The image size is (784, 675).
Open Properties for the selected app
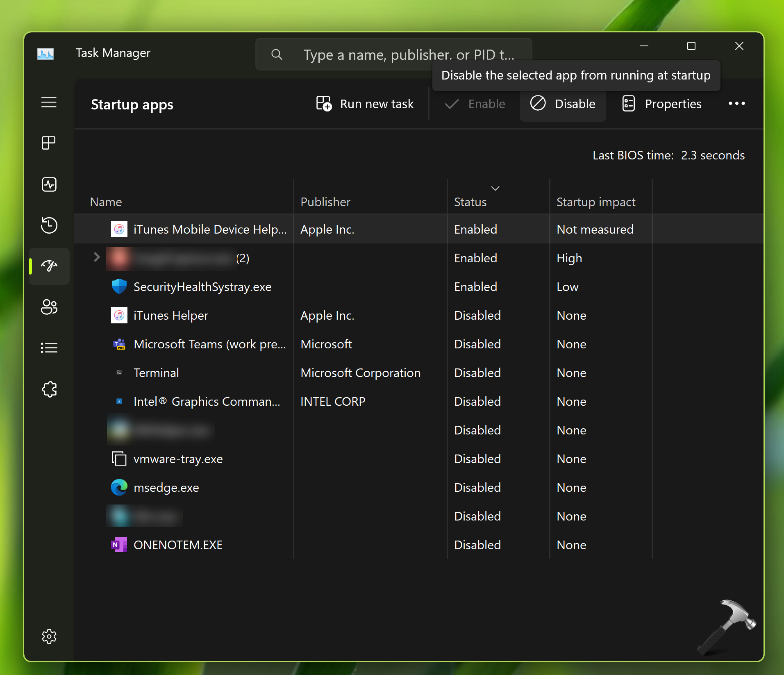pos(662,104)
